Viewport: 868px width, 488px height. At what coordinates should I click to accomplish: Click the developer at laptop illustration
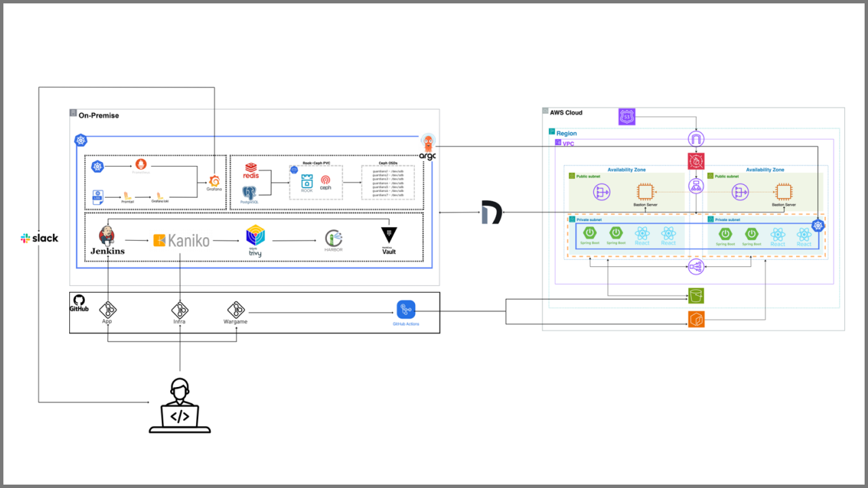180,405
